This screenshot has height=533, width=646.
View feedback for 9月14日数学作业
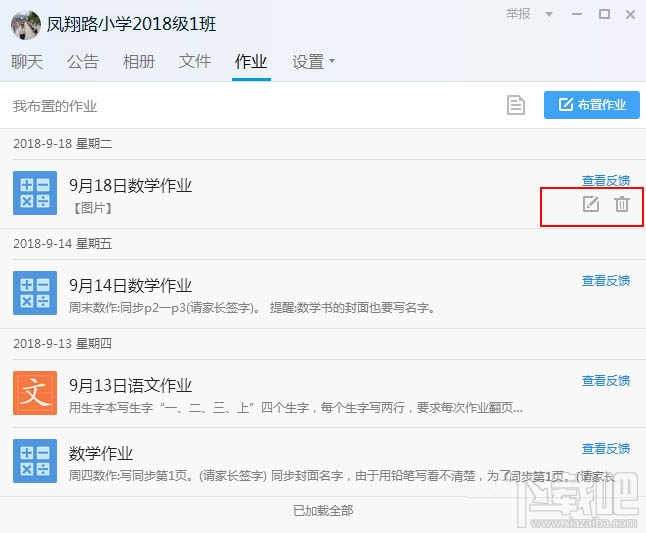[606, 281]
